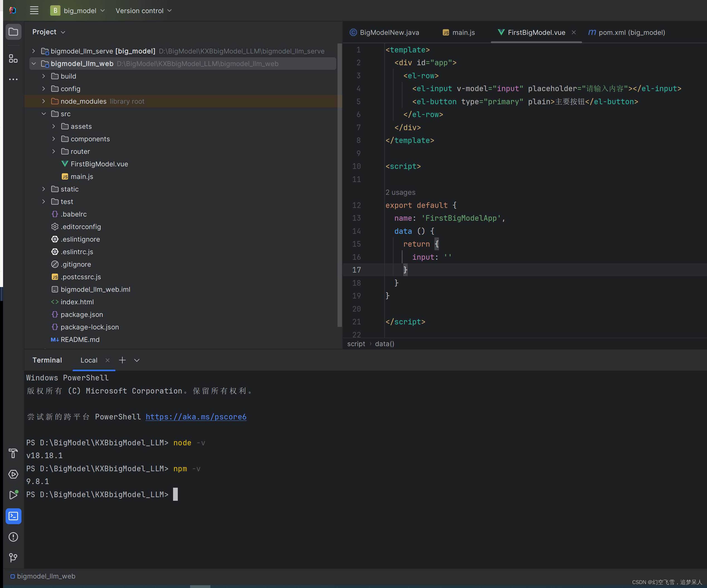Click the el-button code line

click(525, 102)
